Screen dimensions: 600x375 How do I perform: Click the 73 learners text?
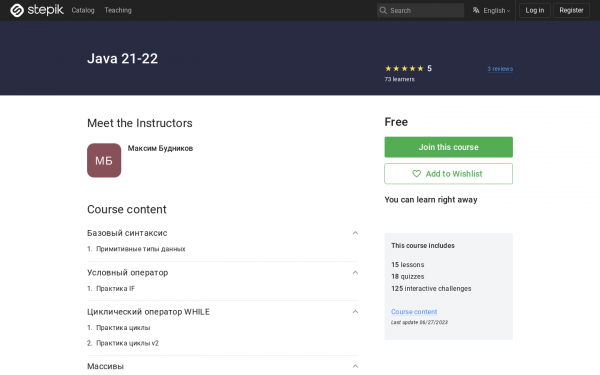(399, 79)
